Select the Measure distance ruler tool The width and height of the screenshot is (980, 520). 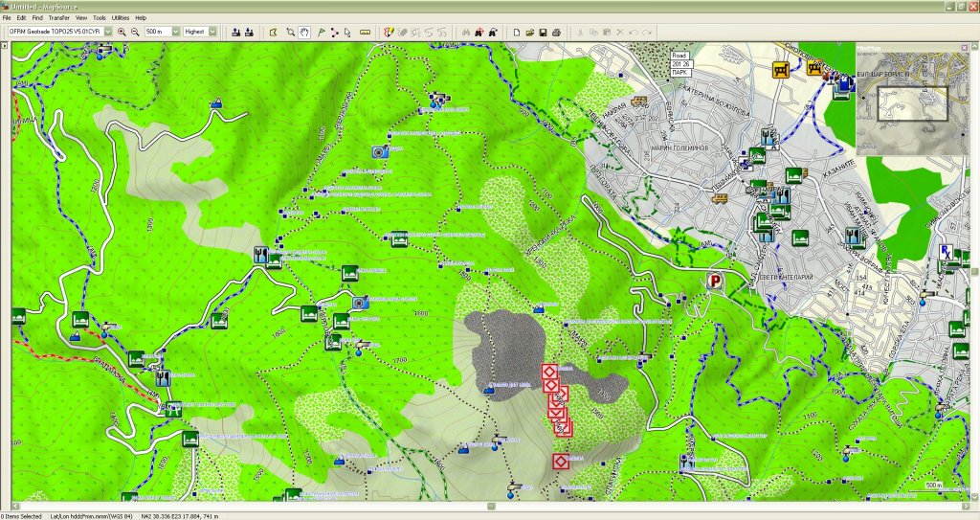[365, 32]
